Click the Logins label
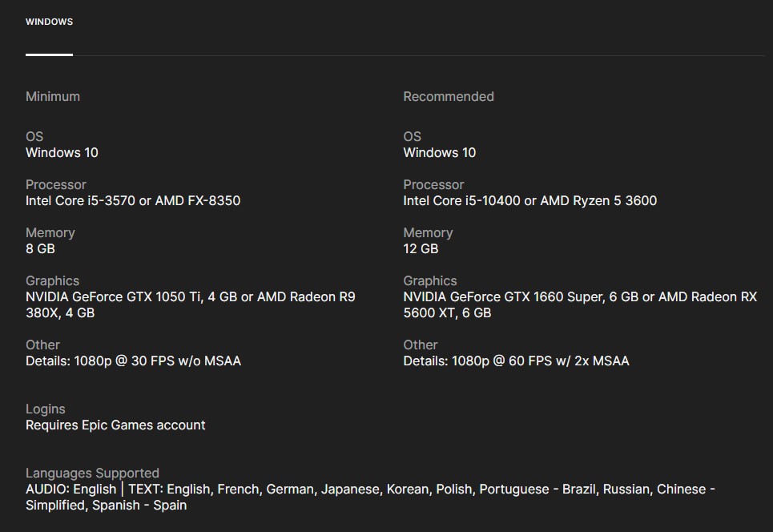The height and width of the screenshot is (532, 773). (46, 409)
